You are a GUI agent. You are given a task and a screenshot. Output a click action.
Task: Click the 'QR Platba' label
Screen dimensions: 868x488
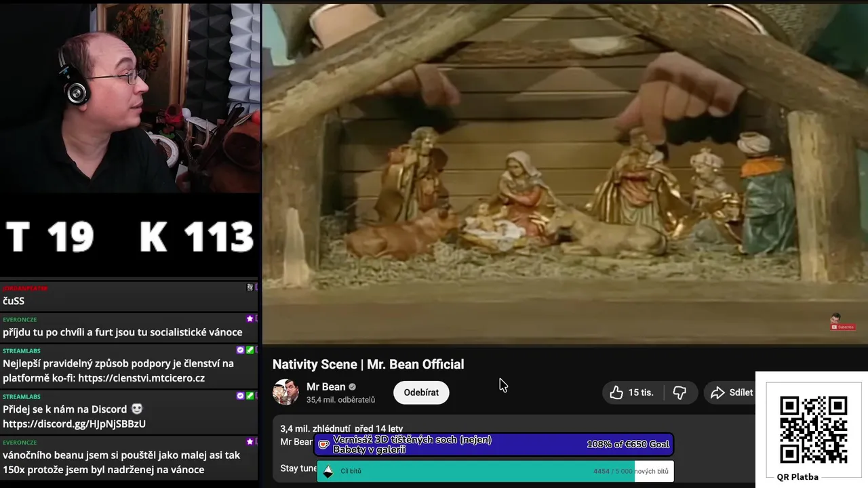pos(797,477)
